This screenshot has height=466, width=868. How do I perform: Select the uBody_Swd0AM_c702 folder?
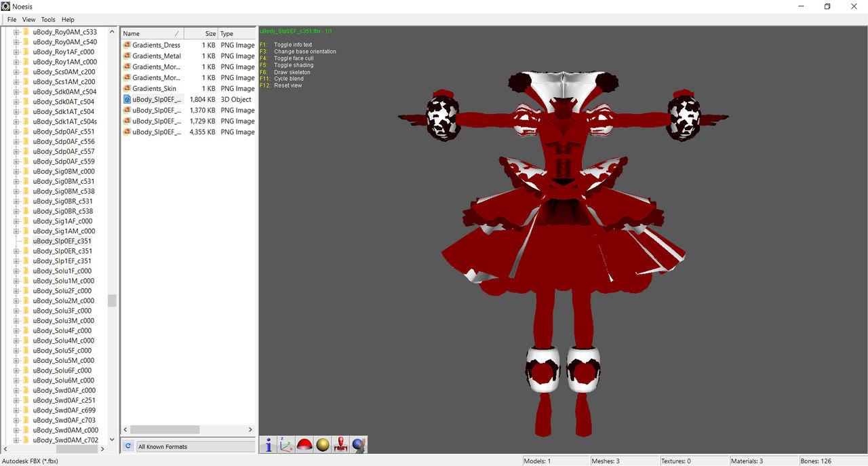[x=65, y=440]
